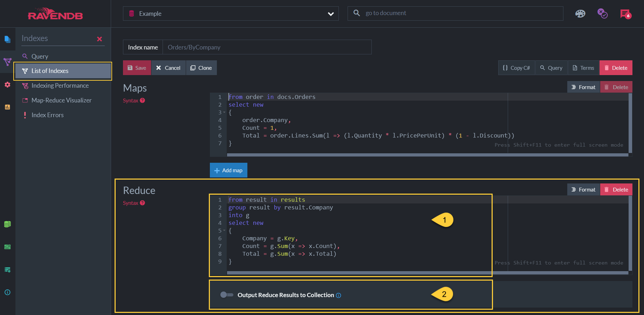Image resolution: width=644 pixels, height=315 pixels.
Task: Format the Reduce code
Action: pyautogui.click(x=584, y=189)
